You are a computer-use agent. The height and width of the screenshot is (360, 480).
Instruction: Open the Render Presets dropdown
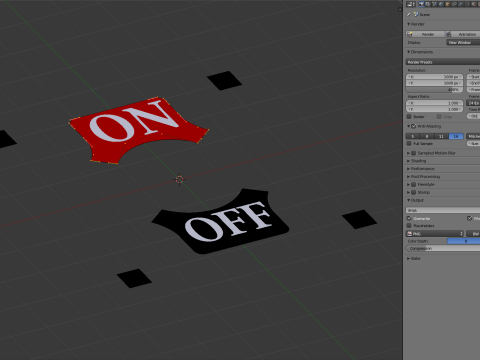point(443,62)
